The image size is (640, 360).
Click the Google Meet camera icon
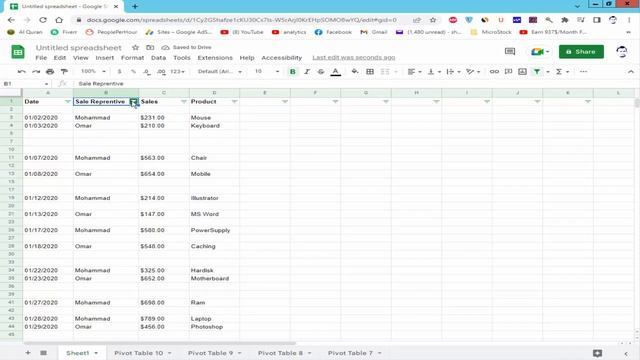[x=540, y=52]
